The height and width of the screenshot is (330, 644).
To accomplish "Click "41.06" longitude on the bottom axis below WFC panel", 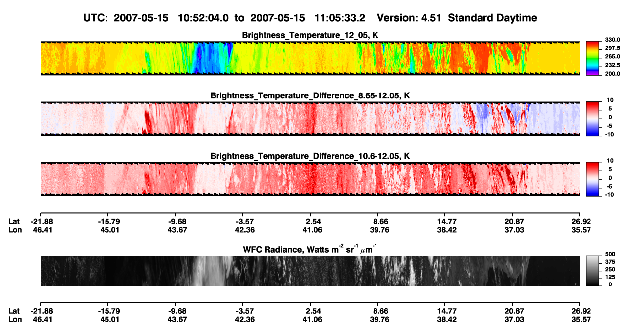I will point(310,319).
